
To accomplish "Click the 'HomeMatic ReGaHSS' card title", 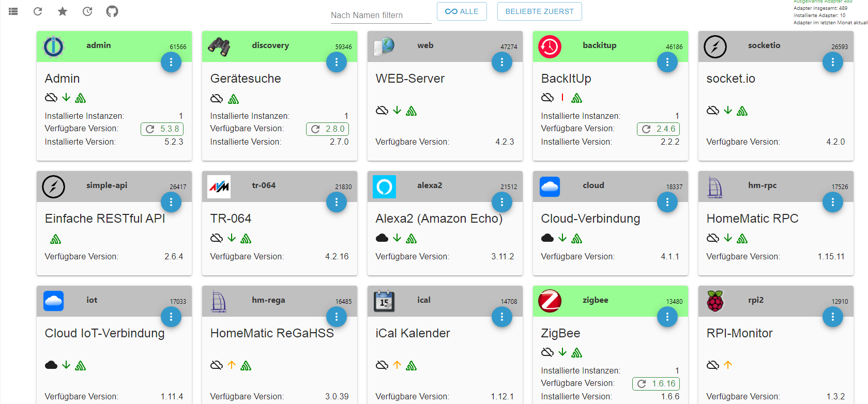I will coord(272,333).
